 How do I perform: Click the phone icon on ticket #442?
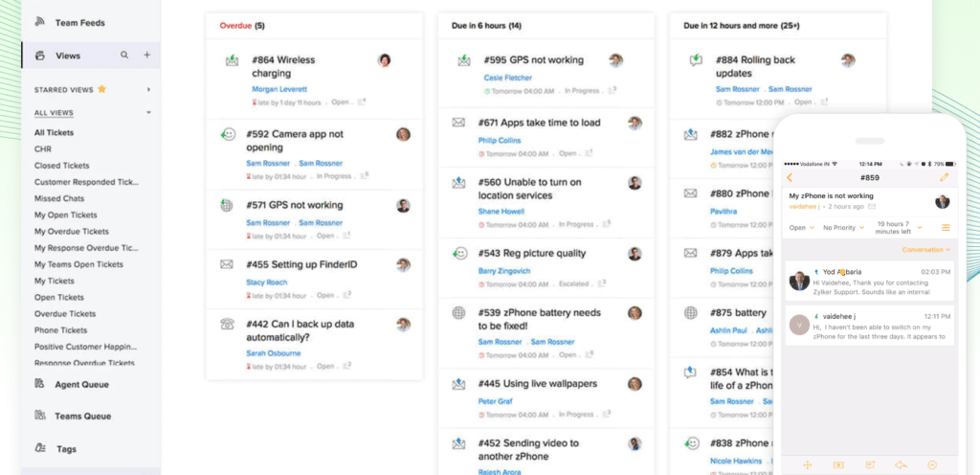pyautogui.click(x=228, y=325)
